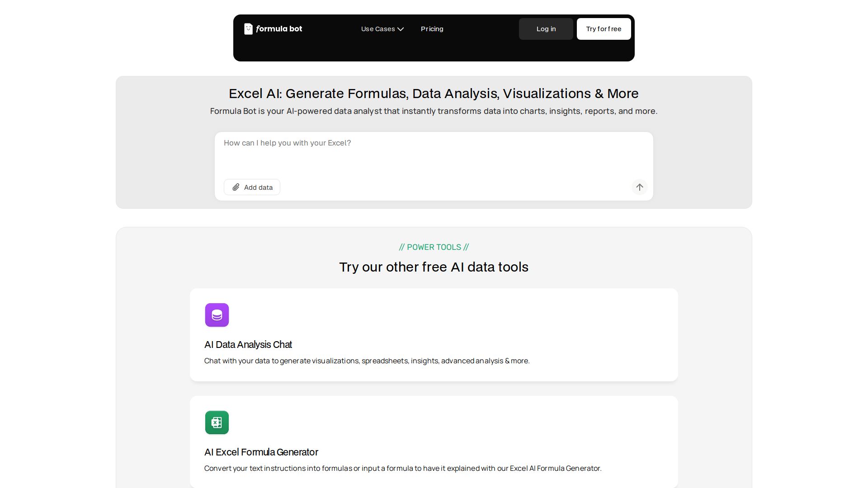
Task: Click the POWER TOOLS section label
Action: 434,247
